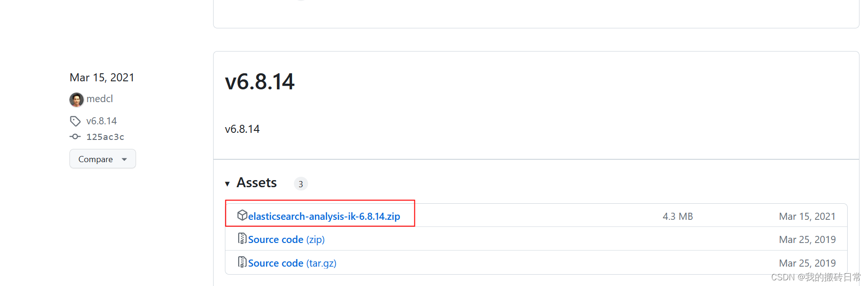Open the medcl username link
Screen dimensions: 868x286
pyautogui.click(x=100, y=99)
